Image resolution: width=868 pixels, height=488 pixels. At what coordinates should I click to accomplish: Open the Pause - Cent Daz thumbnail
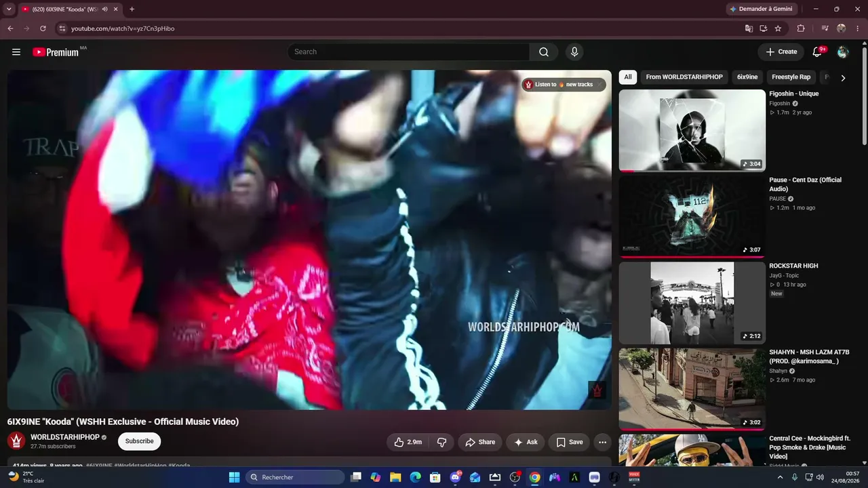(x=692, y=217)
